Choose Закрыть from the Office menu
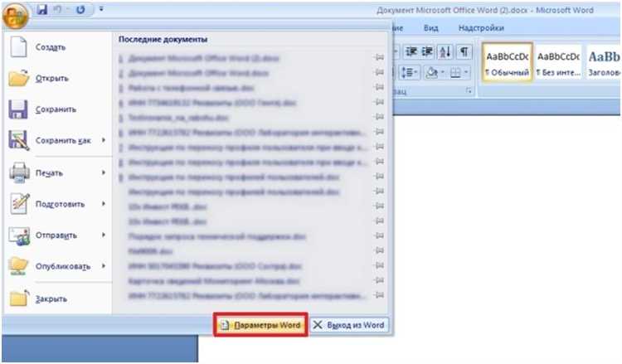Viewport: 622px width, 364px height. (x=57, y=298)
